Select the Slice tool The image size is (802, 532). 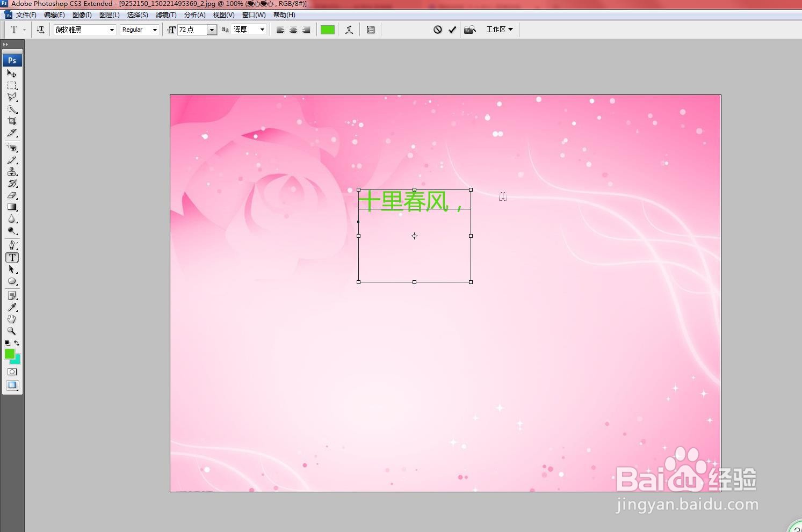(x=12, y=133)
